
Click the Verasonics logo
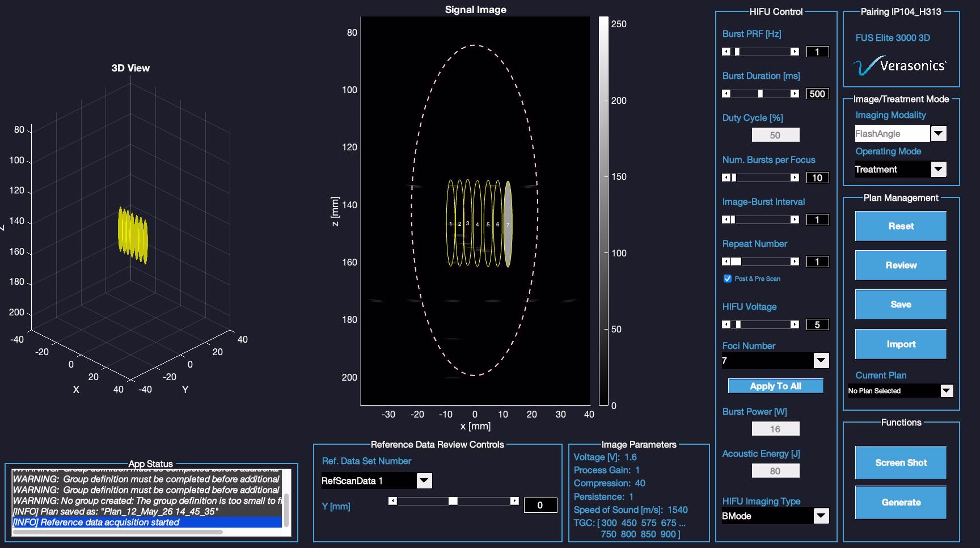(x=899, y=66)
